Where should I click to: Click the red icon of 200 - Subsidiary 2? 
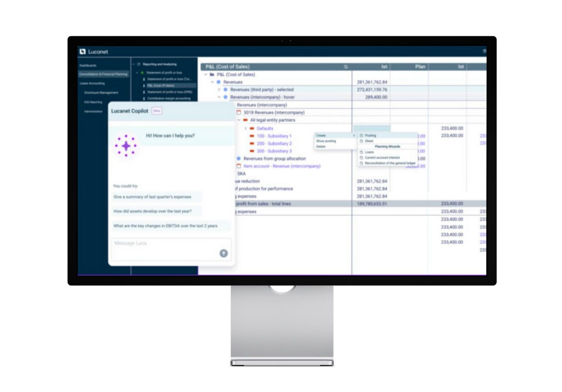point(252,143)
